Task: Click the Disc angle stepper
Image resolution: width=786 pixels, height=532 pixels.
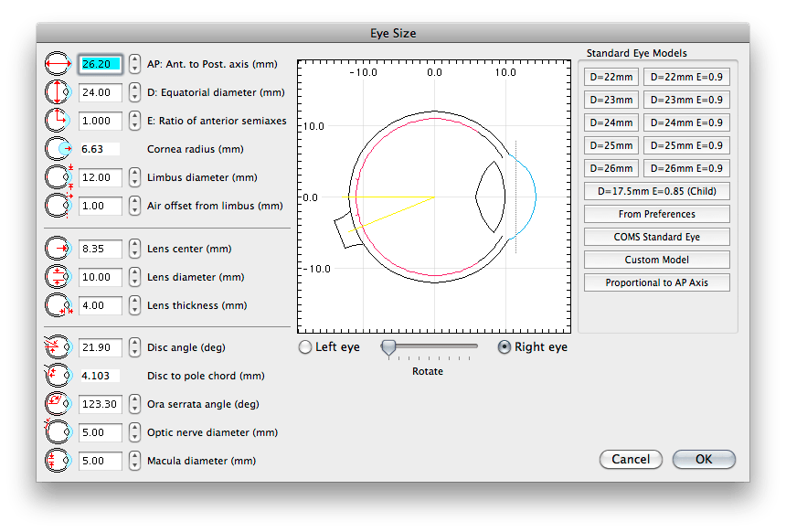Action: (x=134, y=347)
